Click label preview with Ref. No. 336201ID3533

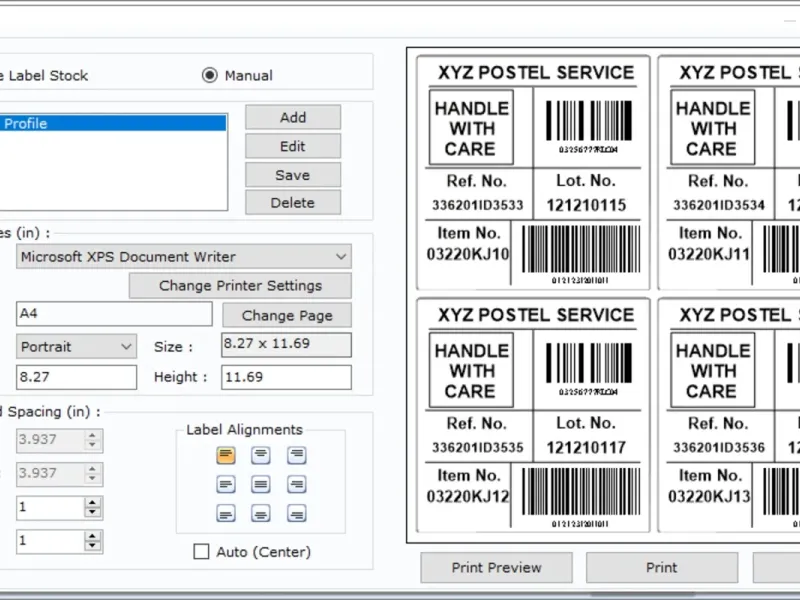pos(533,173)
